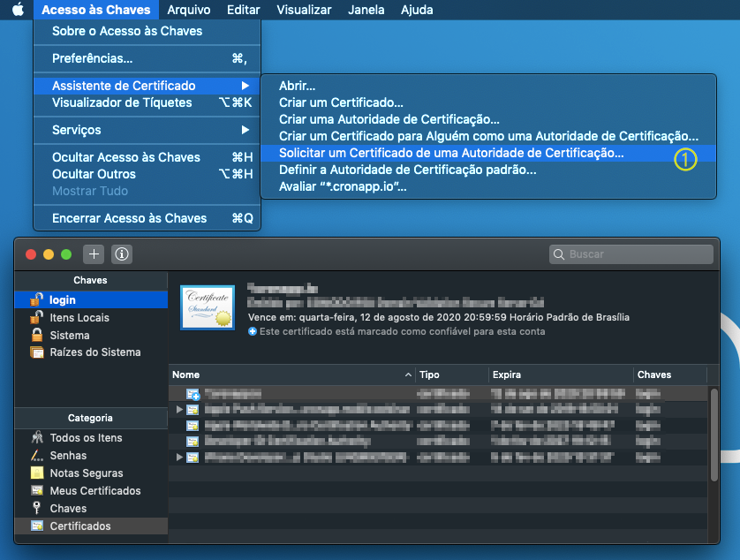740x560 pixels.
Task: Click the certificate row icon with blue plus badge
Action: pyautogui.click(x=193, y=394)
